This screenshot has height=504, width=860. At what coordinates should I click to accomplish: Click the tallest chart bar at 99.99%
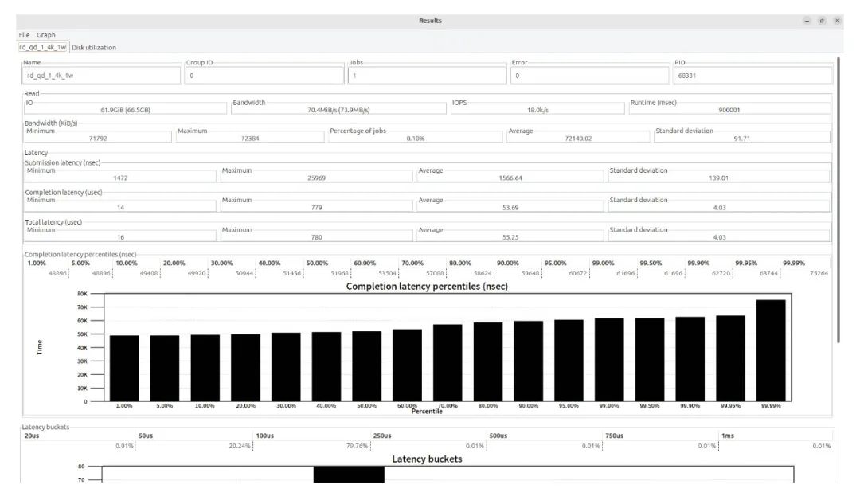771,350
